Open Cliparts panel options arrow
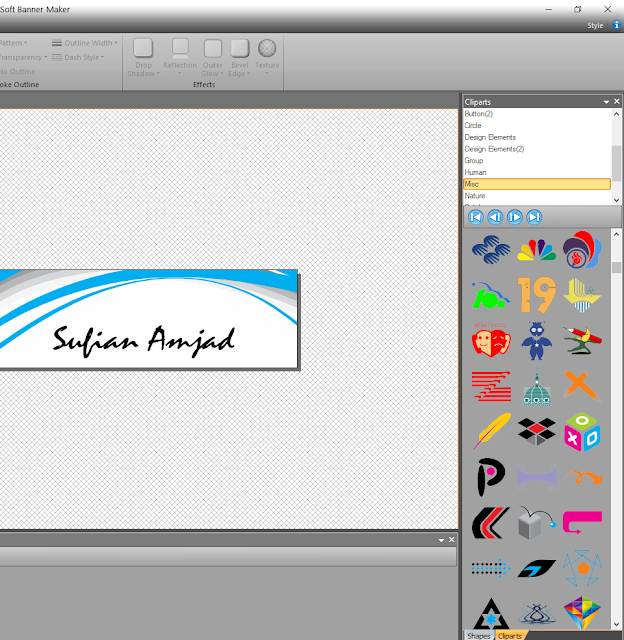This screenshot has width=624, height=640. (x=606, y=102)
